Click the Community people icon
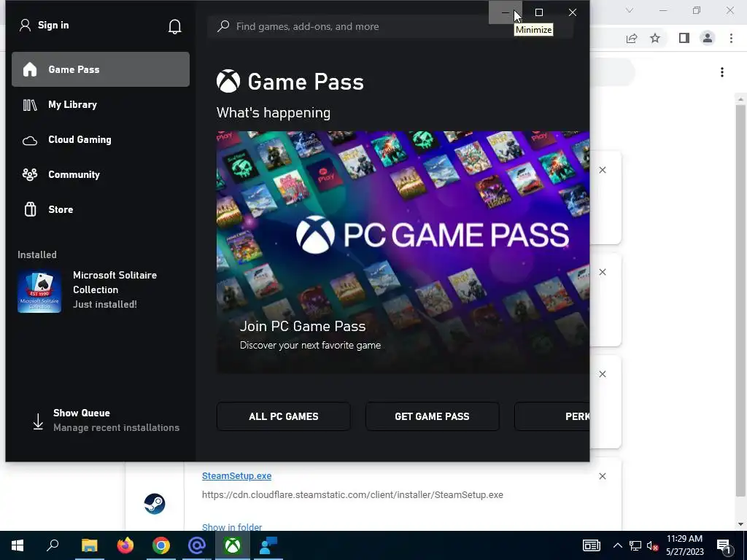 pyautogui.click(x=30, y=175)
